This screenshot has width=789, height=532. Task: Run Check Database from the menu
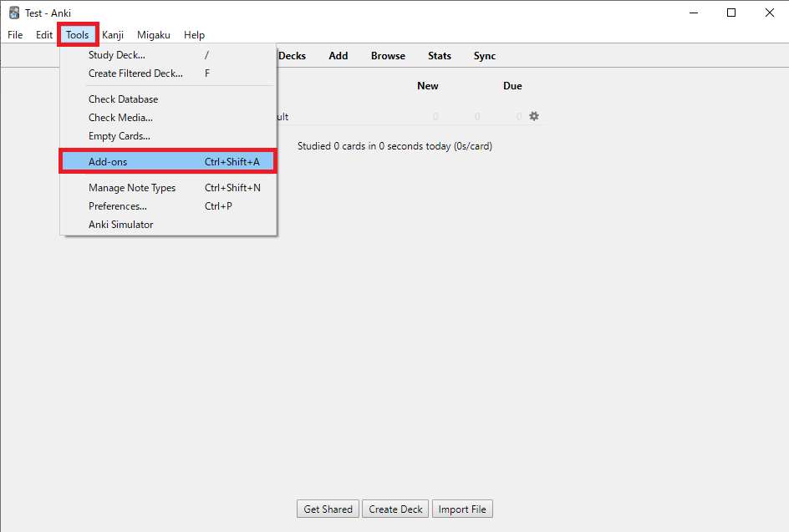(123, 99)
